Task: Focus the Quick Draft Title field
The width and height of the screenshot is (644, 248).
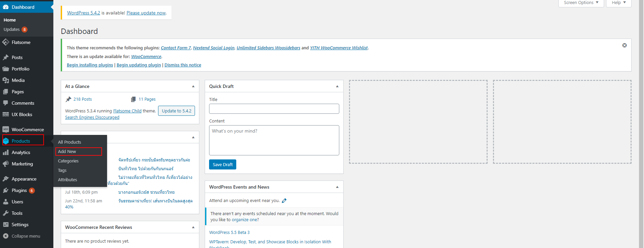Action: [274, 109]
